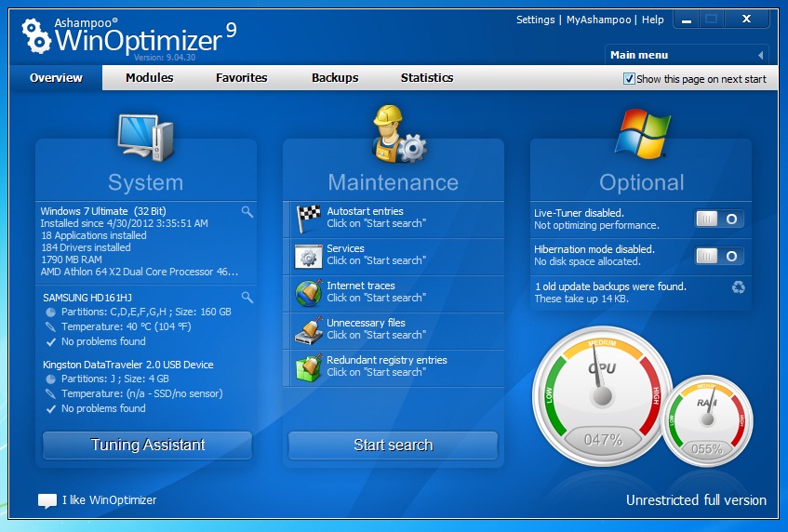The height and width of the screenshot is (532, 788).
Task: Open Settings in the top bar
Action: 535,20
